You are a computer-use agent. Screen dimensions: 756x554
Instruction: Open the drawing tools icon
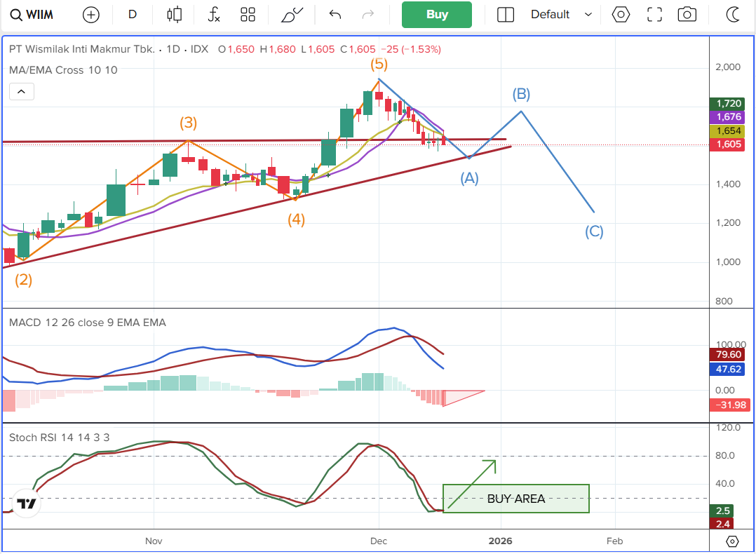coord(292,15)
